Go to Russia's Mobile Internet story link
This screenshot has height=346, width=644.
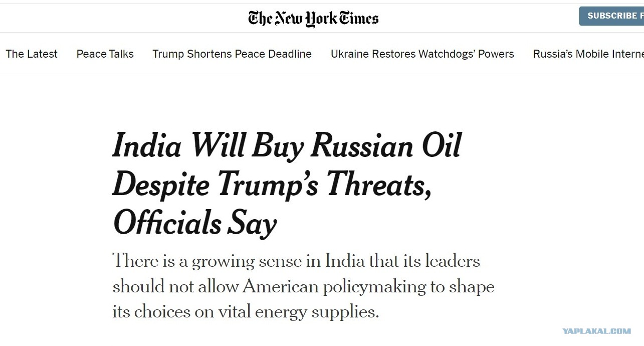[588, 54]
